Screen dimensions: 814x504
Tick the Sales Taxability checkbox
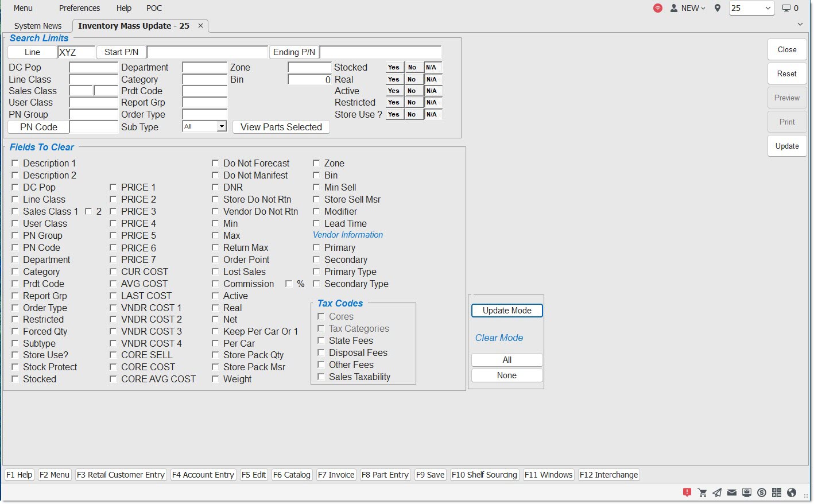coord(321,377)
